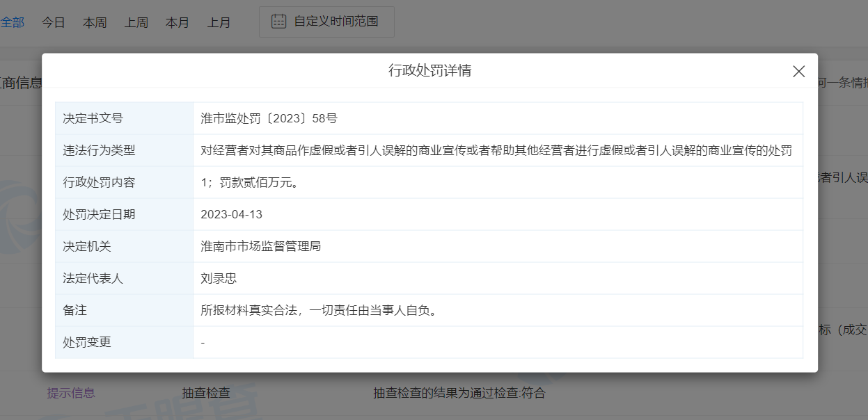Click 抽查检查 in the background row
Viewport: 868px width, 420px height.
(x=206, y=393)
